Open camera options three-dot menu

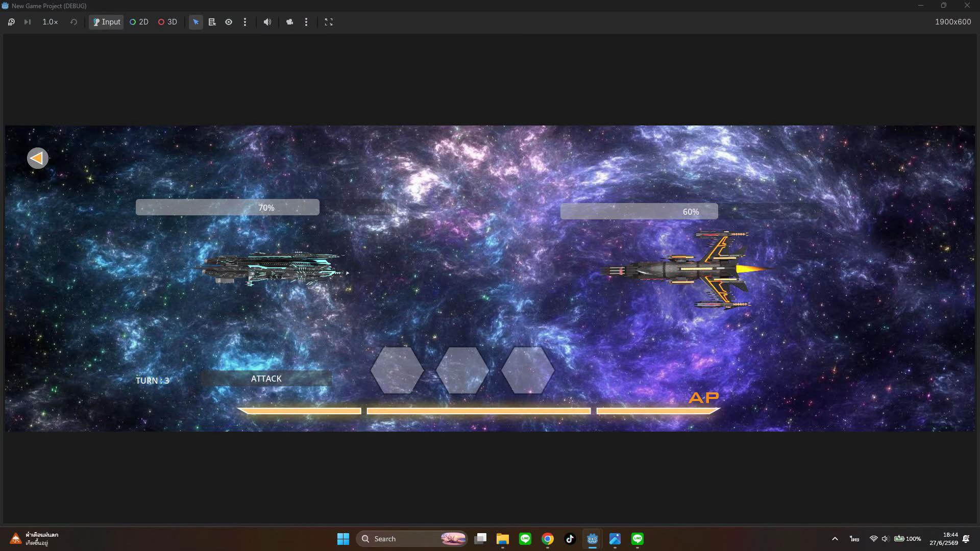pos(306,22)
